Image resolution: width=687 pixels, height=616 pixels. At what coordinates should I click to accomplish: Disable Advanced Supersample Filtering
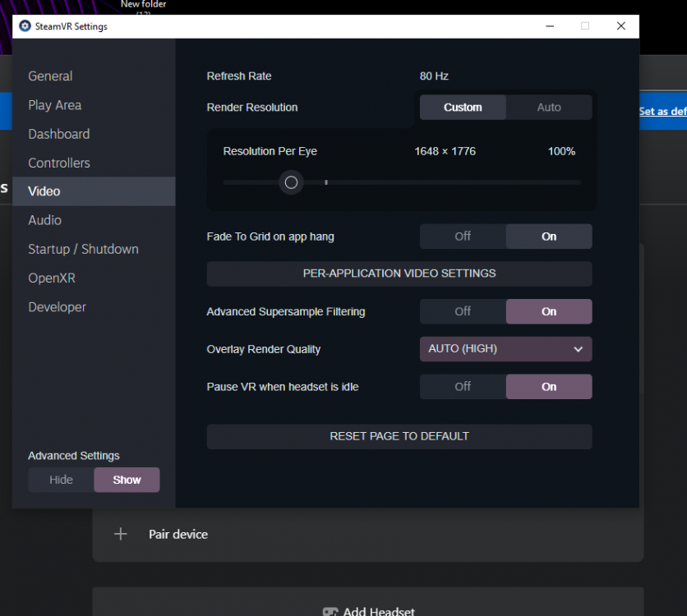[462, 311]
